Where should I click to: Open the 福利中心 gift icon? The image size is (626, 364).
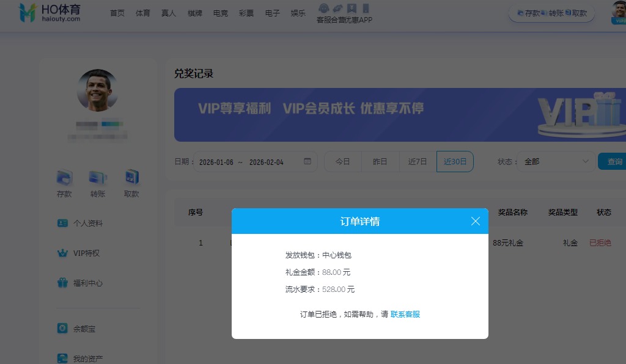pyautogui.click(x=62, y=283)
